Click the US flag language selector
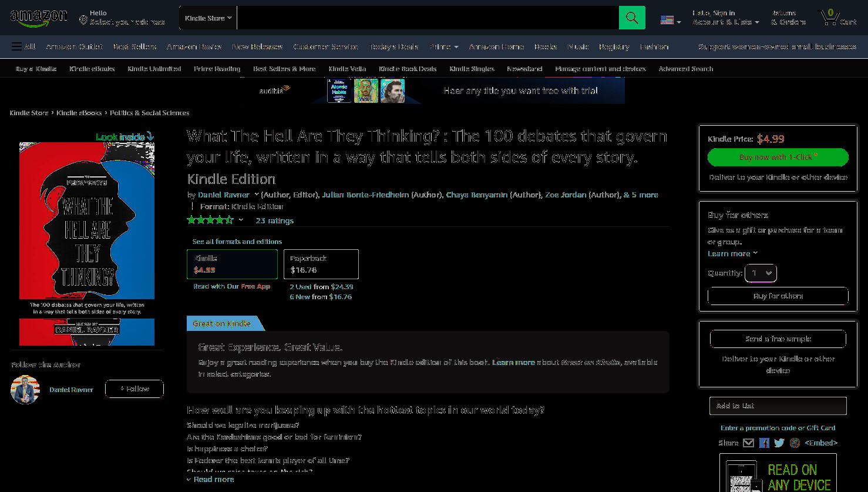This screenshot has height=492, width=868. 671,21
